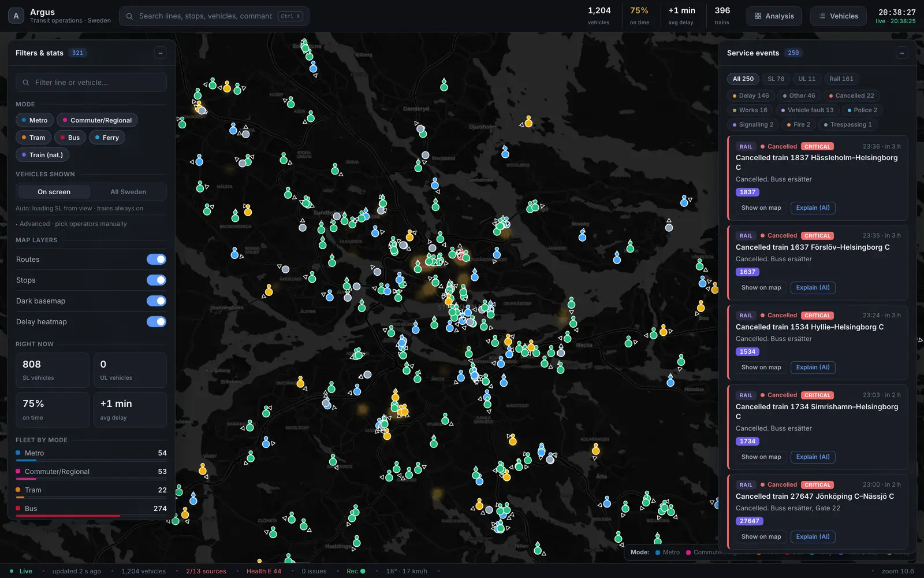
Task: Click the Tram fleet mode row
Action: coord(91,491)
